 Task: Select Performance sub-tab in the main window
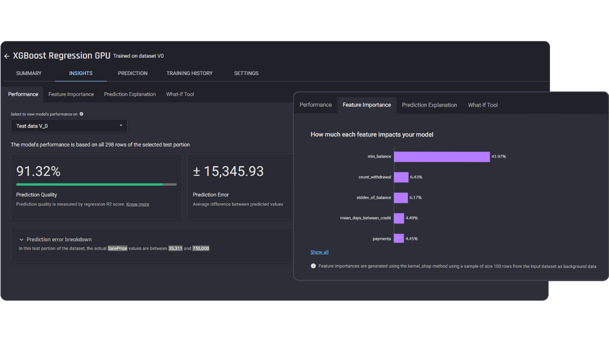23,94
